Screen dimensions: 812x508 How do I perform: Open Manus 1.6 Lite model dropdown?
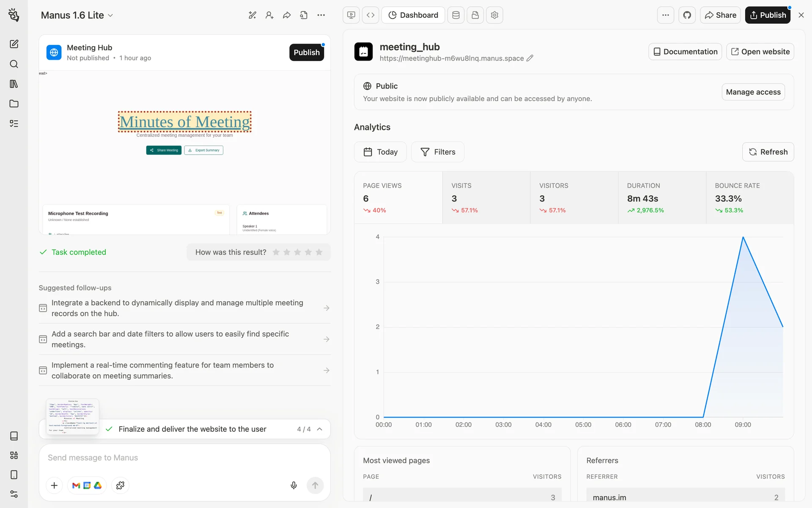tap(77, 15)
